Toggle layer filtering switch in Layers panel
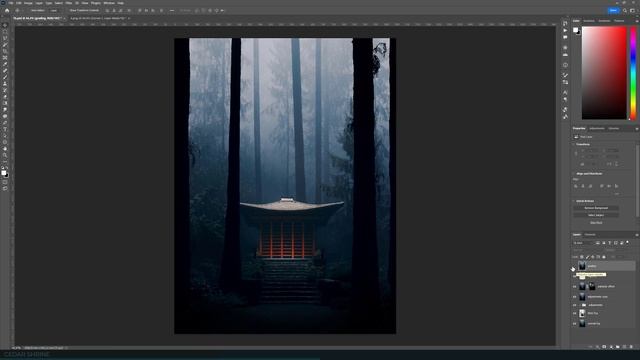 pyautogui.click(x=628, y=243)
